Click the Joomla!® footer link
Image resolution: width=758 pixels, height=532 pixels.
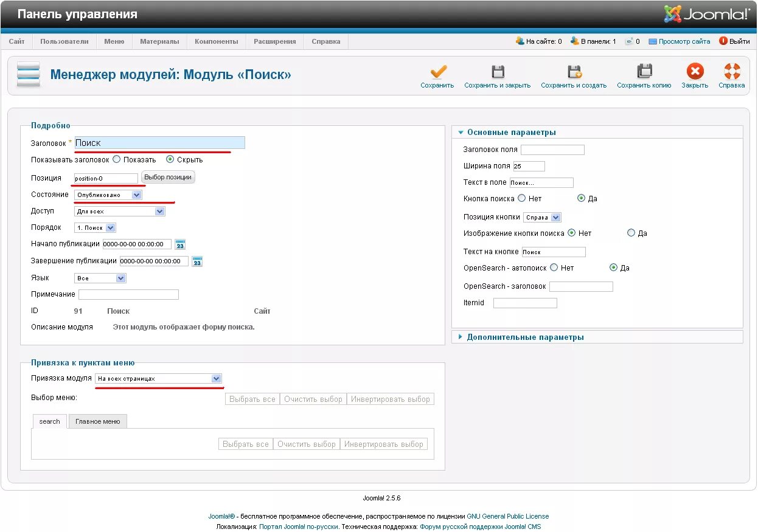(x=222, y=516)
